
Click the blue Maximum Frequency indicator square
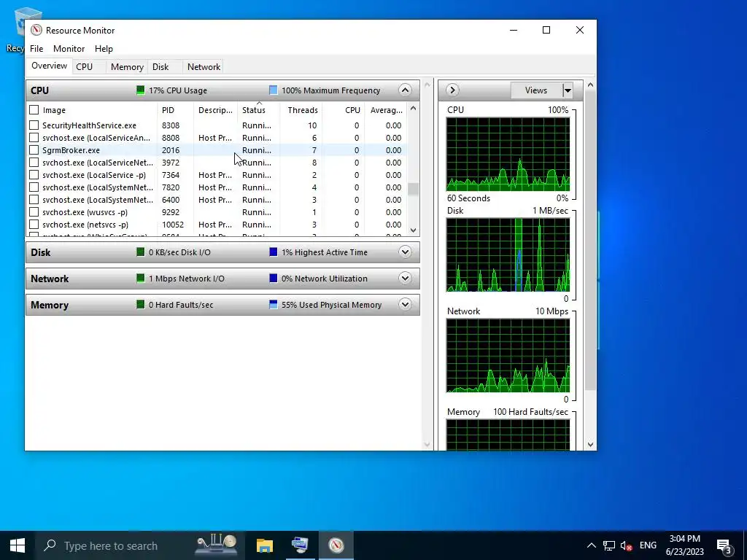(x=273, y=90)
